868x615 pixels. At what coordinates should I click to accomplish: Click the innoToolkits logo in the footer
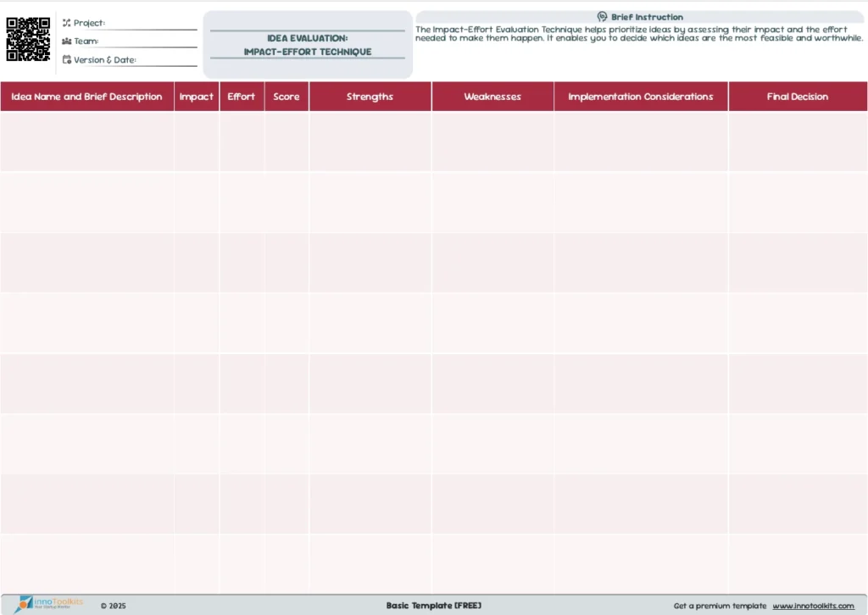[x=49, y=603]
